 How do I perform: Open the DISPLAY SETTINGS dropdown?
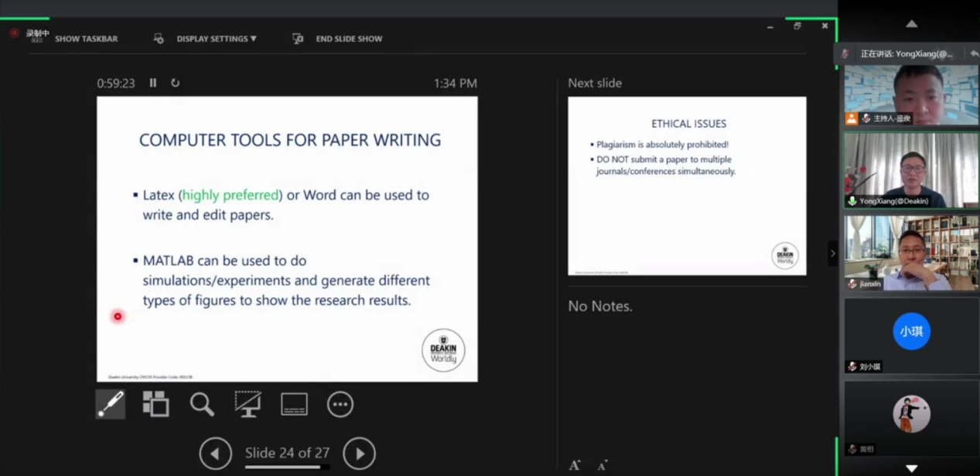[217, 39]
